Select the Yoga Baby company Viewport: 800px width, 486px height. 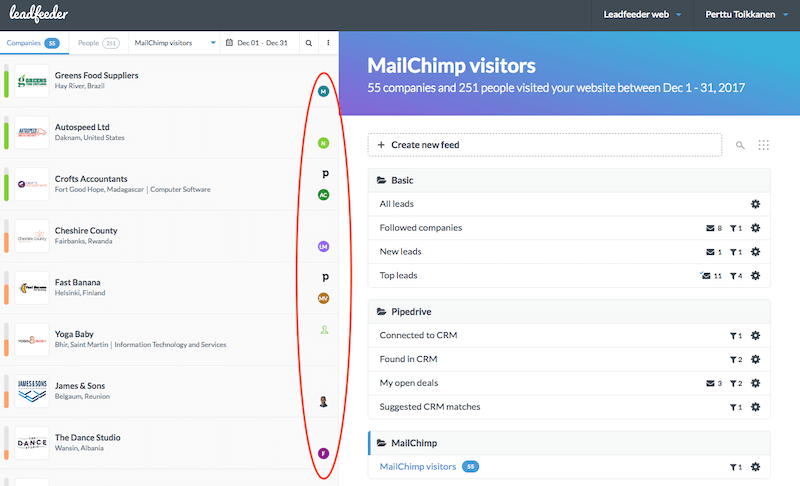pos(169,340)
